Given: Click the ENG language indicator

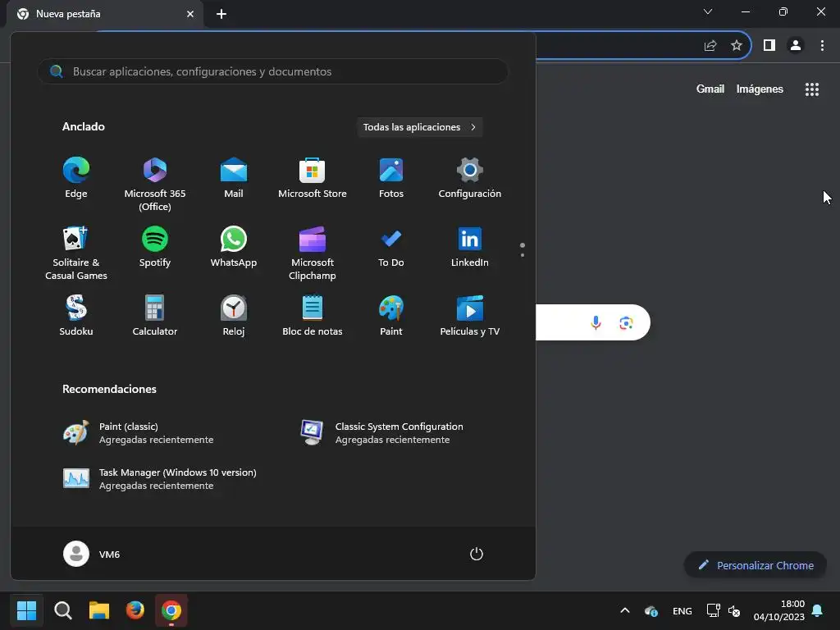Looking at the screenshot, I should 682,610.
